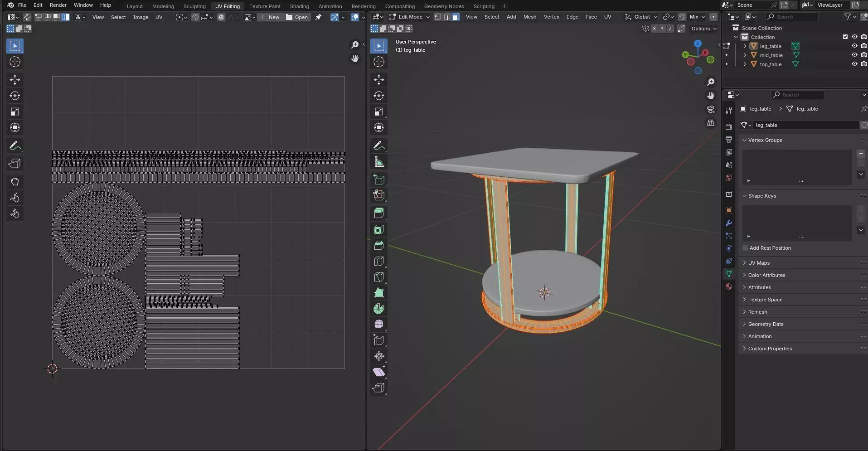
Task: Click the Open image button
Action: (297, 17)
